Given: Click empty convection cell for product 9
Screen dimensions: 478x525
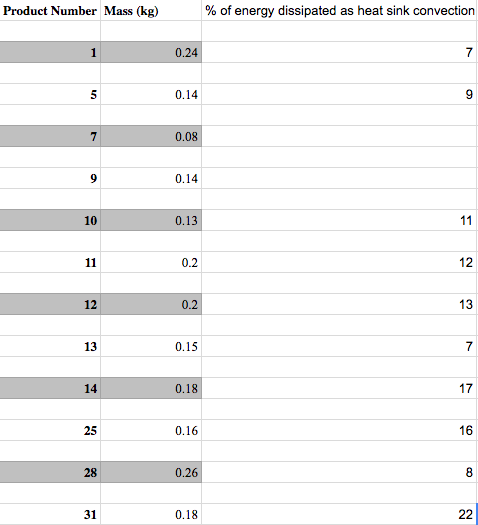Looking at the screenshot, I should click(339, 178).
